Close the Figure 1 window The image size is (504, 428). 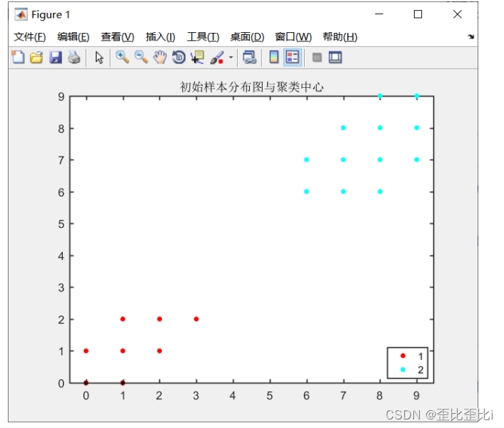458,14
